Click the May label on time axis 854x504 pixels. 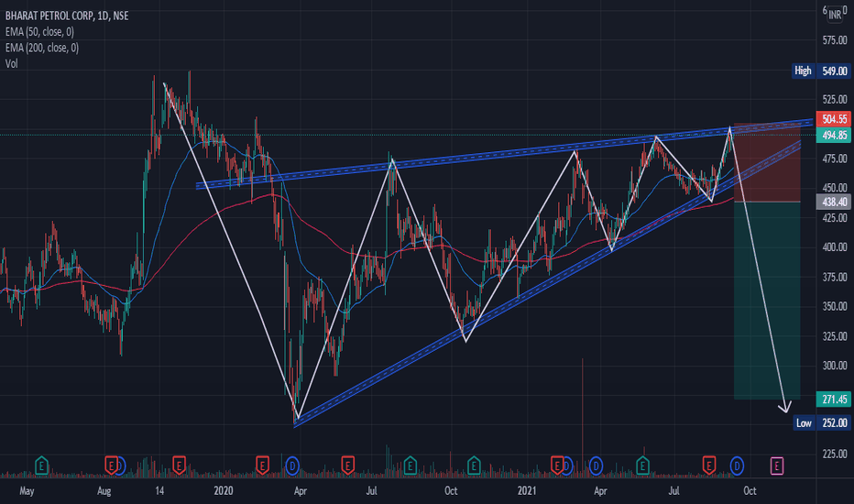coord(27,491)
